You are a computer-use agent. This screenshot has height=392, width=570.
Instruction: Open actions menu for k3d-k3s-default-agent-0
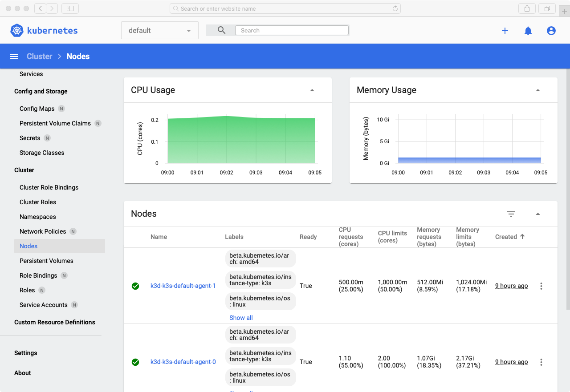click(541, 362)
